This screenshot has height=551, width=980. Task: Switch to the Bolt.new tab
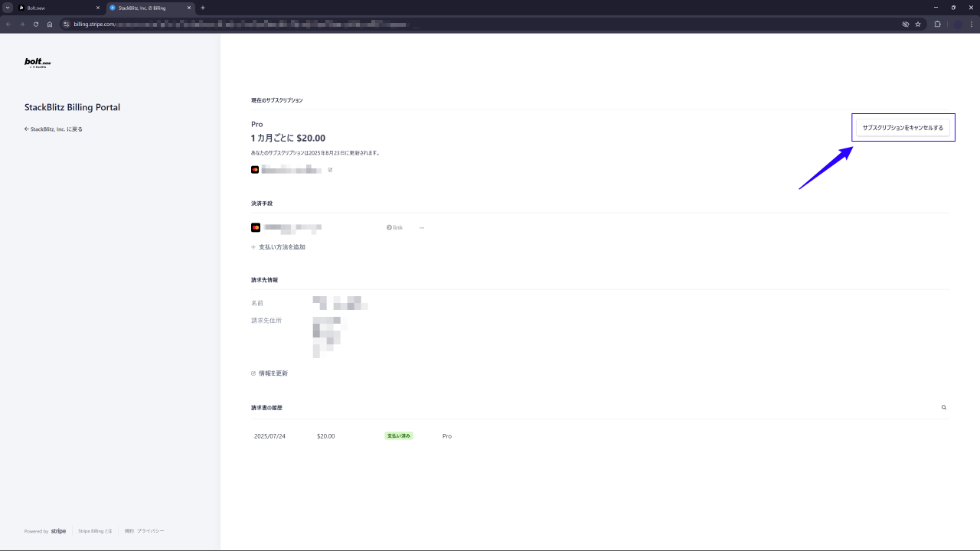[x=59, y=8]
